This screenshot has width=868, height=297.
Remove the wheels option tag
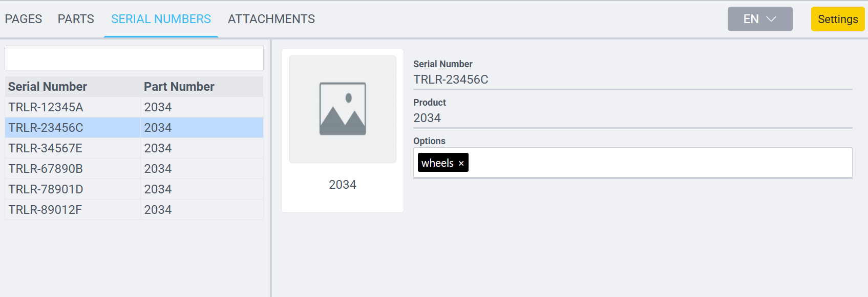[x=461, y=163]
